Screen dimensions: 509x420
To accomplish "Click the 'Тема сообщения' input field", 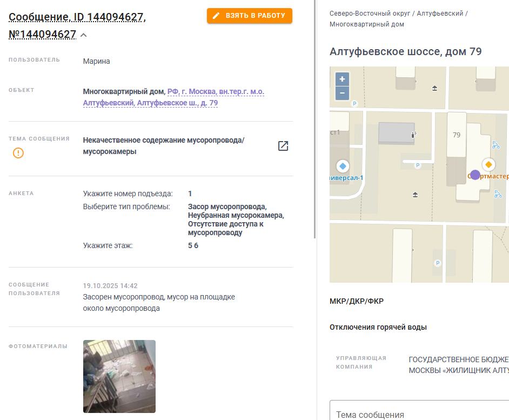I will coord(419,410).
